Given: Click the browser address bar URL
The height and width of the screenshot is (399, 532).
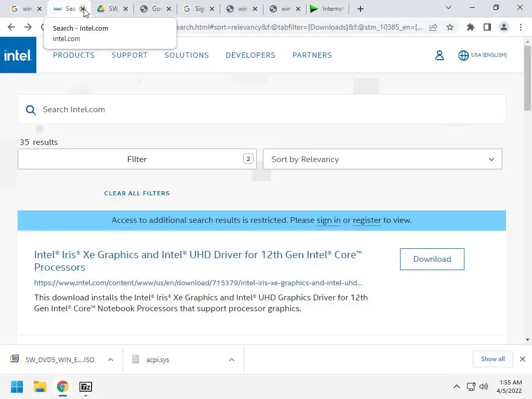Looking at the screenshot, I should coord(300,27).
